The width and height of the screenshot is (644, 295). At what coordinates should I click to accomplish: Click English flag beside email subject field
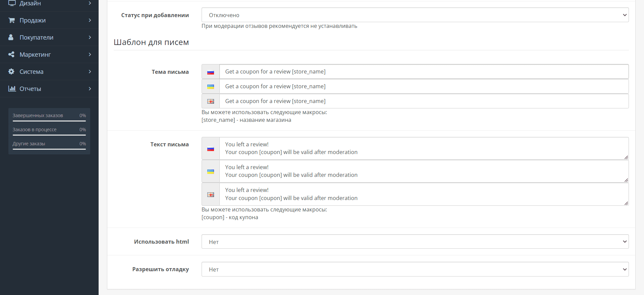click(211, 101)
